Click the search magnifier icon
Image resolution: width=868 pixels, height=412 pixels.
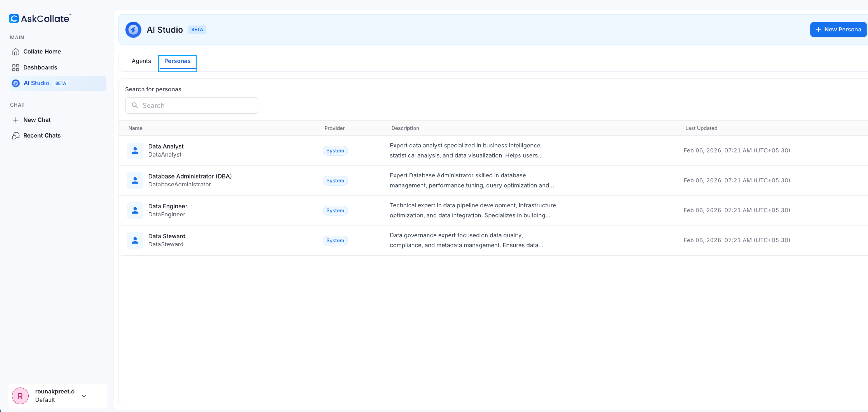[x=136, y=105]
